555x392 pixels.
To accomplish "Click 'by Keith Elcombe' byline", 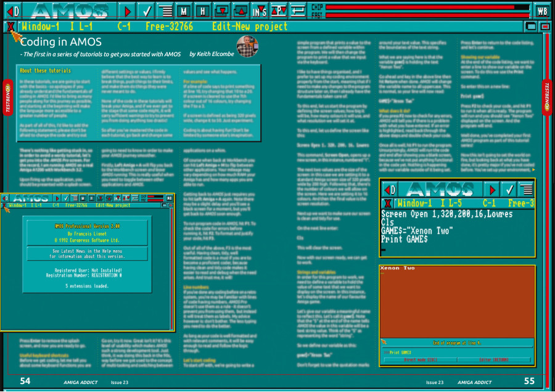I will click(x=212, y=54).
